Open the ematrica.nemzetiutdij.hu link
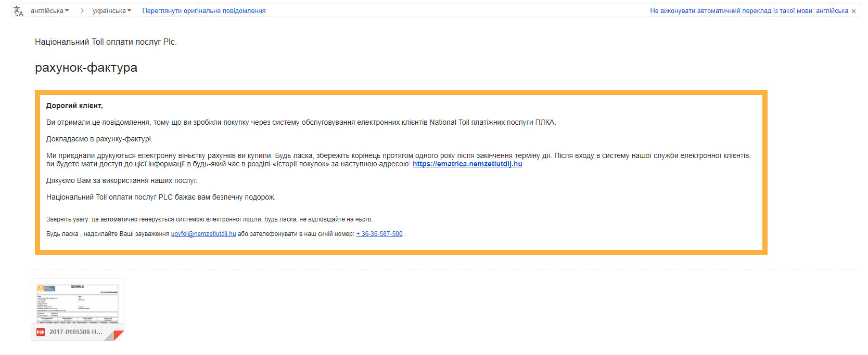The width and height of the screenshot is (868, 355). click(x=467, y=164)
